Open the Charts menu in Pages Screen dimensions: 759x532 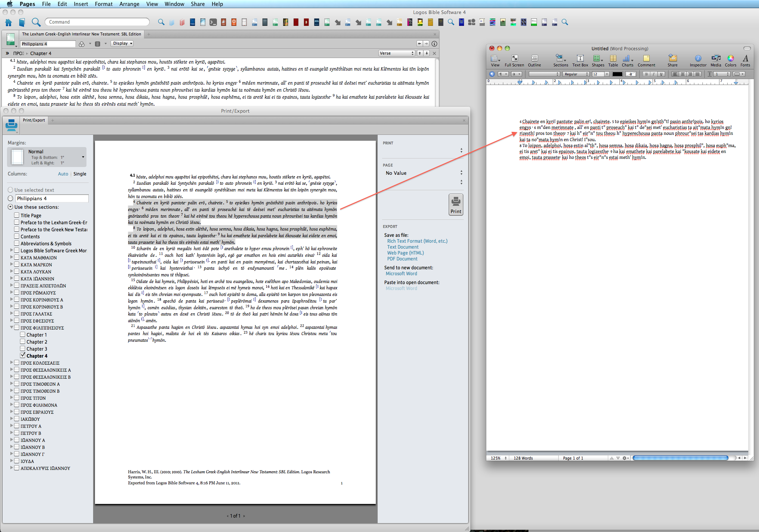point(627,61)
